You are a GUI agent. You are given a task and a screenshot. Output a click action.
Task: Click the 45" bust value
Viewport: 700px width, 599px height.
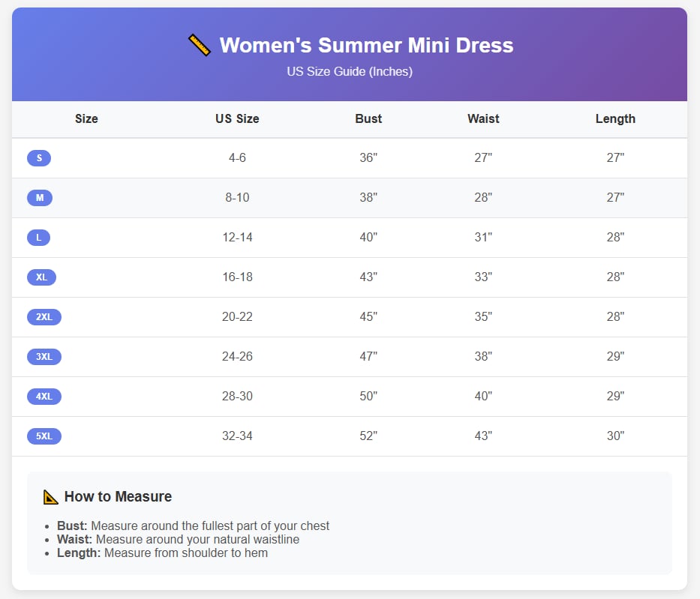click(368, 316)
